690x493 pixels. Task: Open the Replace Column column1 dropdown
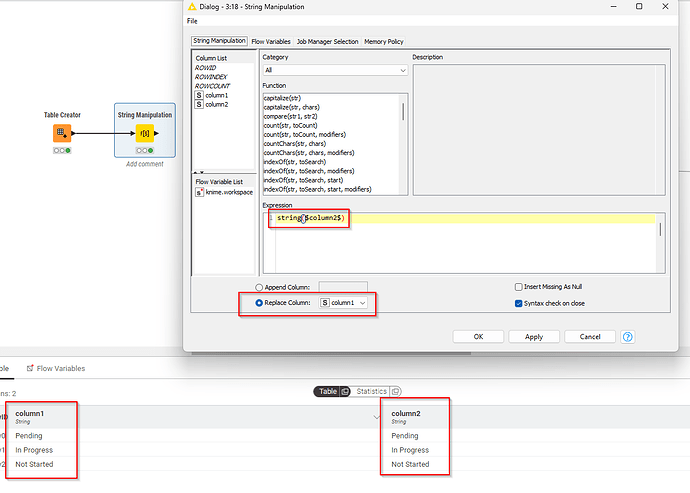[x=343, y=303]
